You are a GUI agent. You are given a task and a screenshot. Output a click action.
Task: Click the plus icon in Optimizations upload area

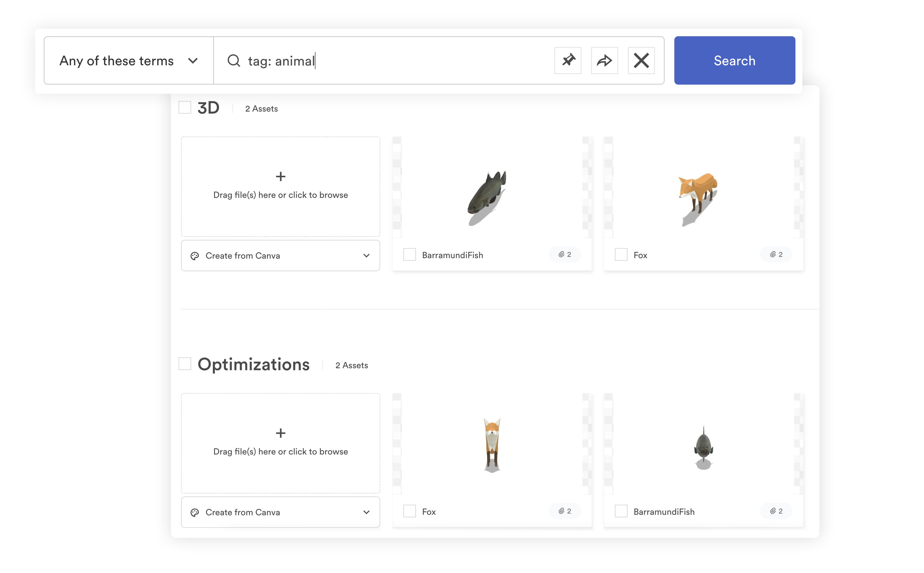point(280,433)
